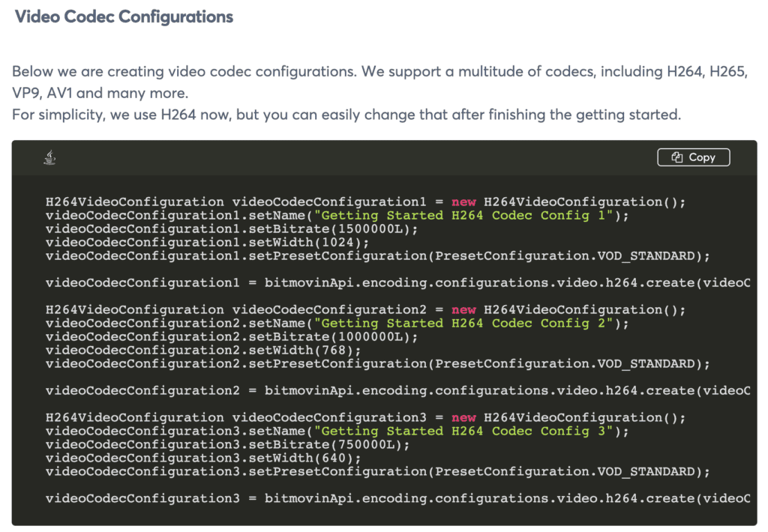Click the H264VideoConfiguration videoCodecConfiguration2 declaration line
The image size is (768, 532).
click(365, 309)
